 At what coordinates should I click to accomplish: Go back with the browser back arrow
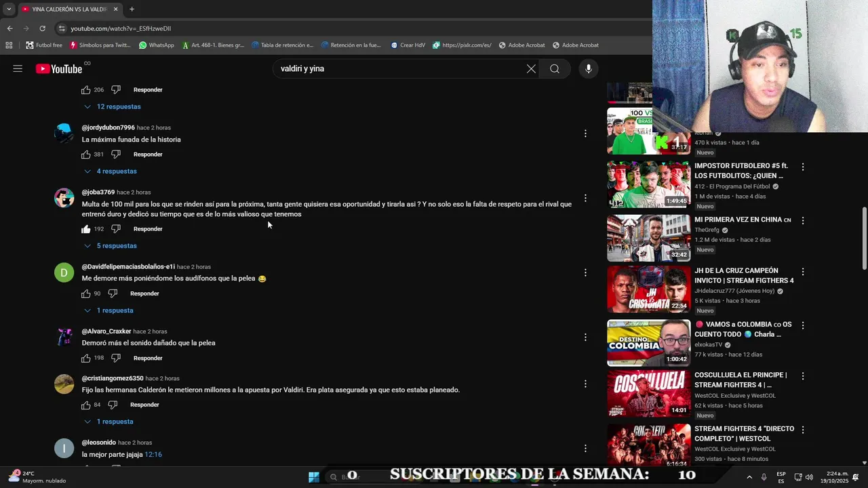tap(9, 28)
